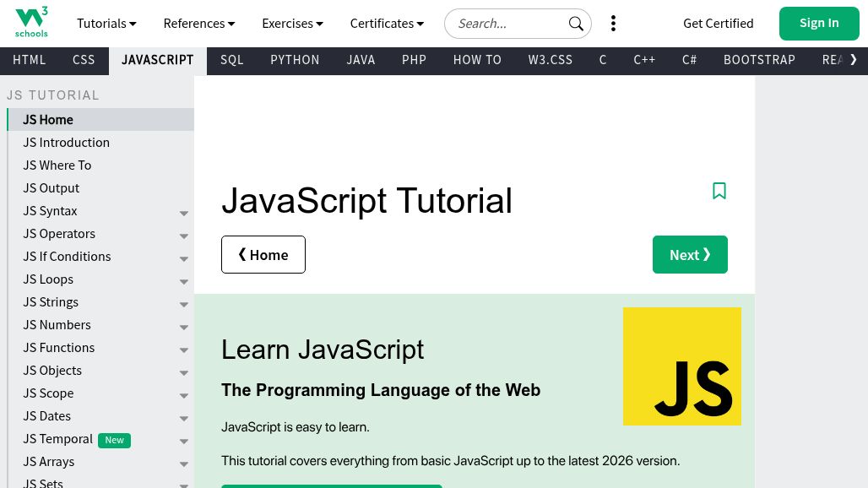Screen dimensions: 868x488
Task: Switch to the CSS tab
Action: [x=84, y=60]
